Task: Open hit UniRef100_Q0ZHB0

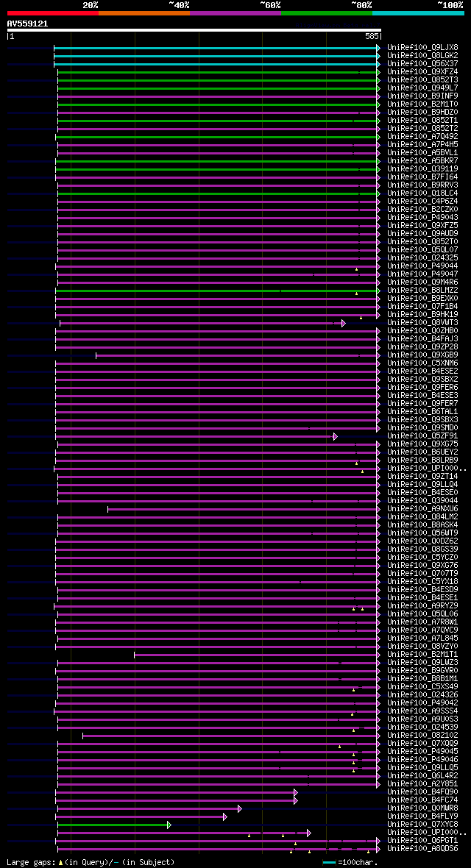Action: pyautogui.click(x=422, y=331)
